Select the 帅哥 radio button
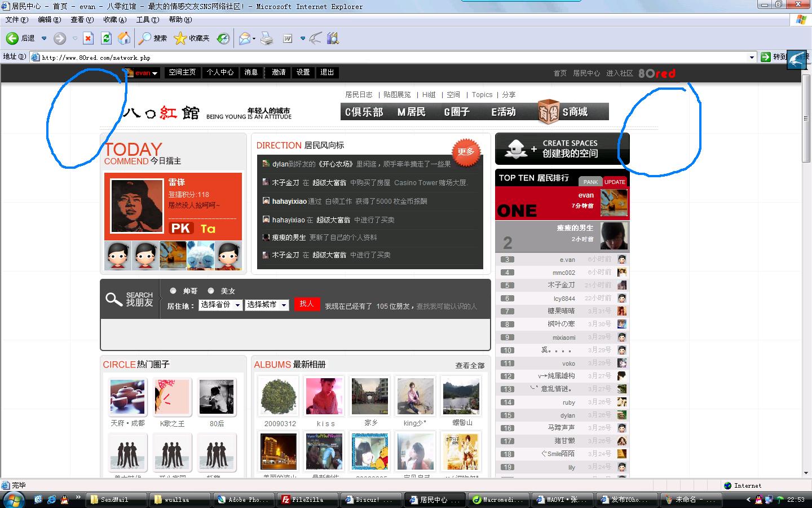The height and width of the screenshot is (508, 812). click(173, 291)
